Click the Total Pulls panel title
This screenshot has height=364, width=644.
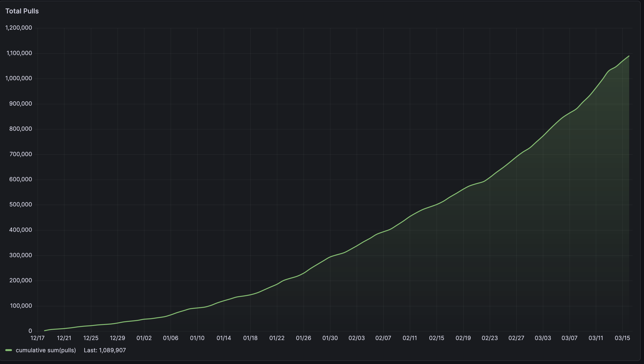(x=22, y=11)
